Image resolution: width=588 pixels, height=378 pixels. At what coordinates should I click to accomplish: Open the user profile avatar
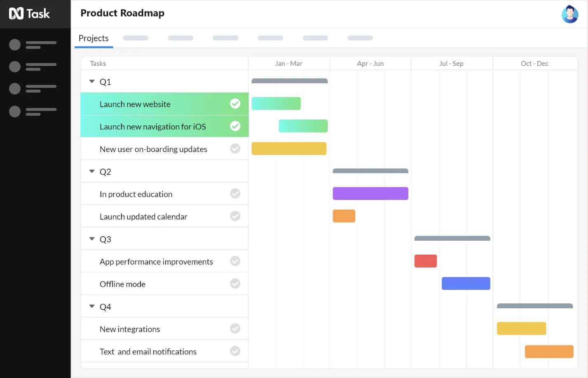[x=570, y=14]
